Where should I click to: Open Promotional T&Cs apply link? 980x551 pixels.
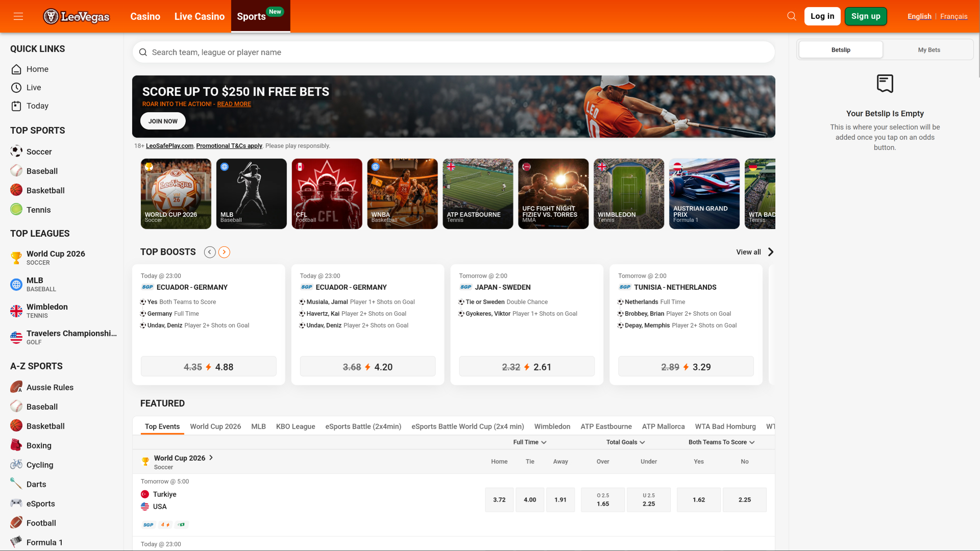[x=229, y=146]
